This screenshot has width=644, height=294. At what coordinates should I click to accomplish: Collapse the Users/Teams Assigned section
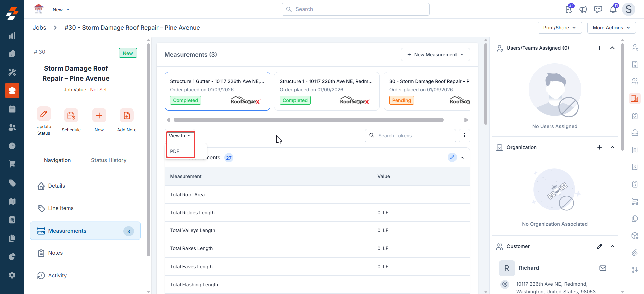pyautogui.click(x=612, y=48)
